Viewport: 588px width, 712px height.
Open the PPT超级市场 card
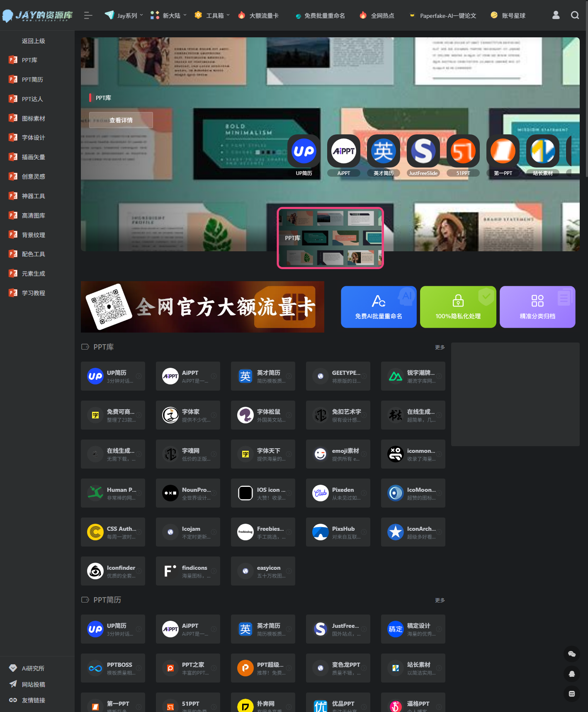pos(263,668)
